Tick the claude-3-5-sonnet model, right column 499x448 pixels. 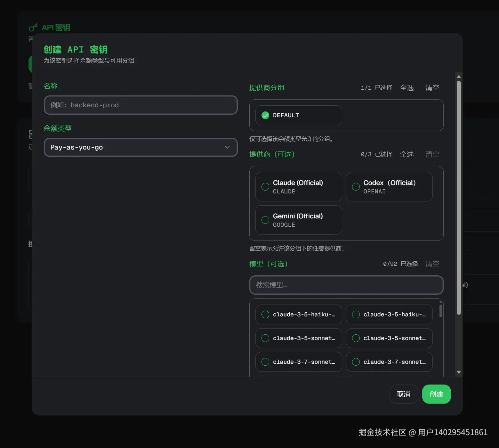[x=389, y=338]
